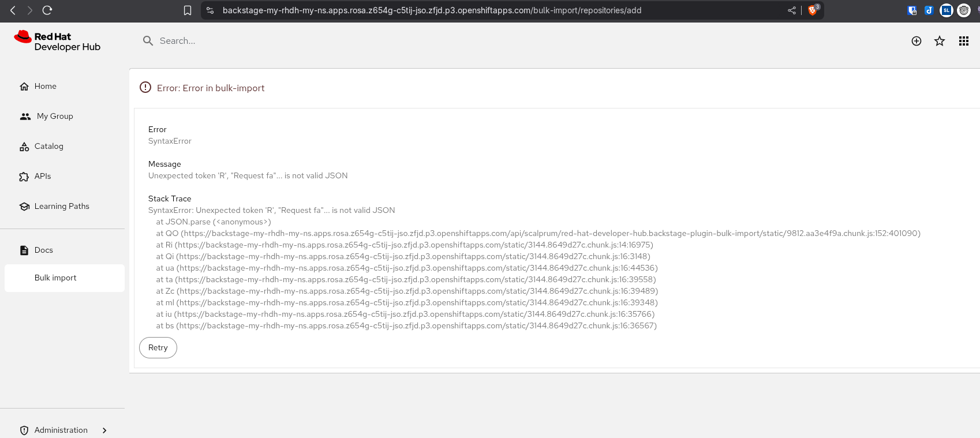Click the 'at QO' stack trace line
The width and height of the screenshot is (980, 438).
click(x=538, y=233)
